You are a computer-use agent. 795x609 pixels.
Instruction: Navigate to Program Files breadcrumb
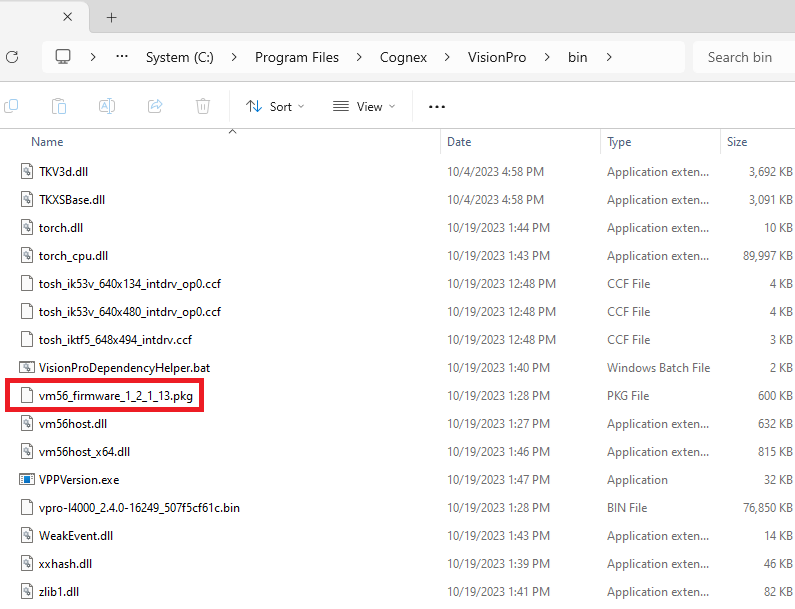point(296,57)
